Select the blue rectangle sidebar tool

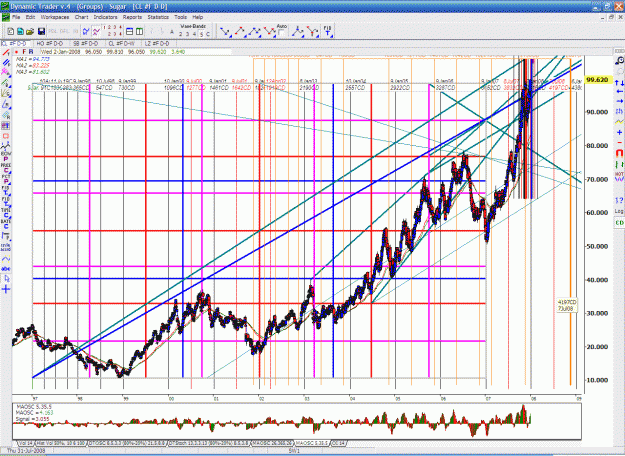click(x=6, y=126)
